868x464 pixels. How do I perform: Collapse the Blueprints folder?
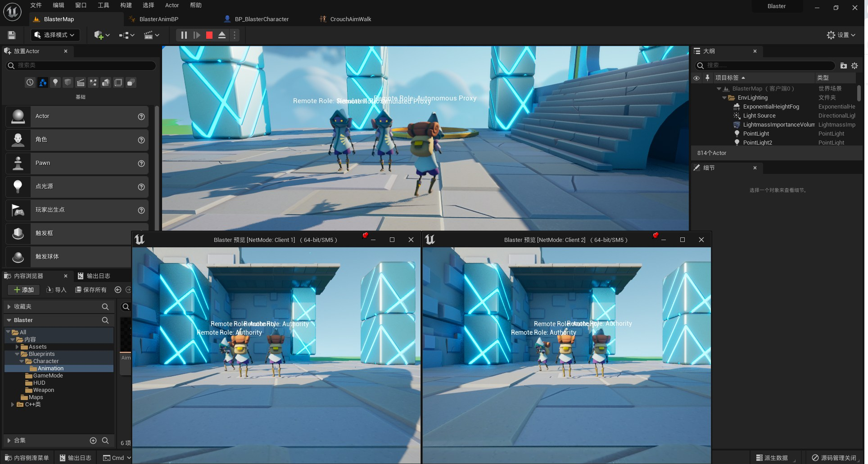(17, 354)
